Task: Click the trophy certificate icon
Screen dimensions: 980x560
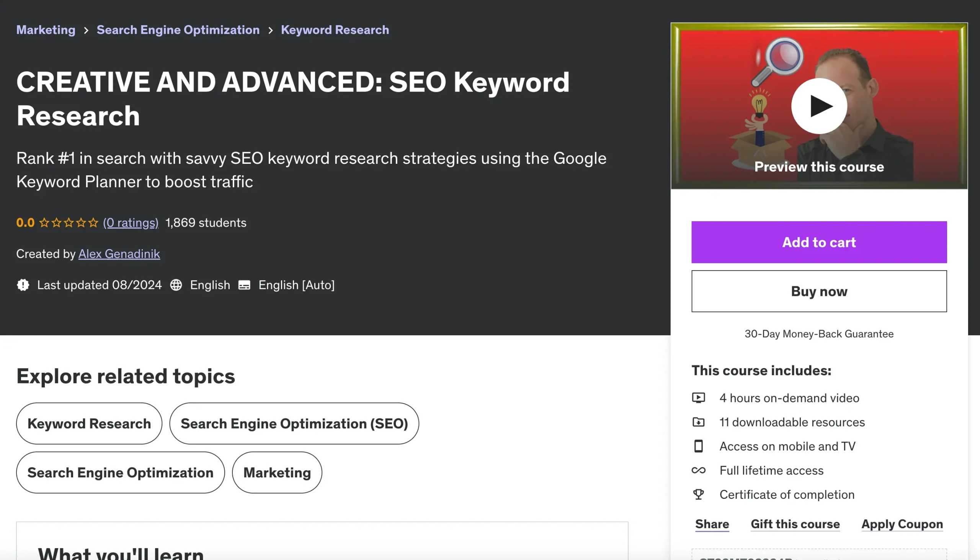Action: coord(699,495)
